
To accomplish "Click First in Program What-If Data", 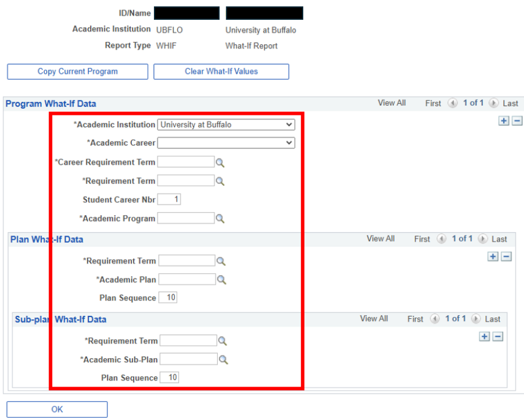I will tap(433, 104).
